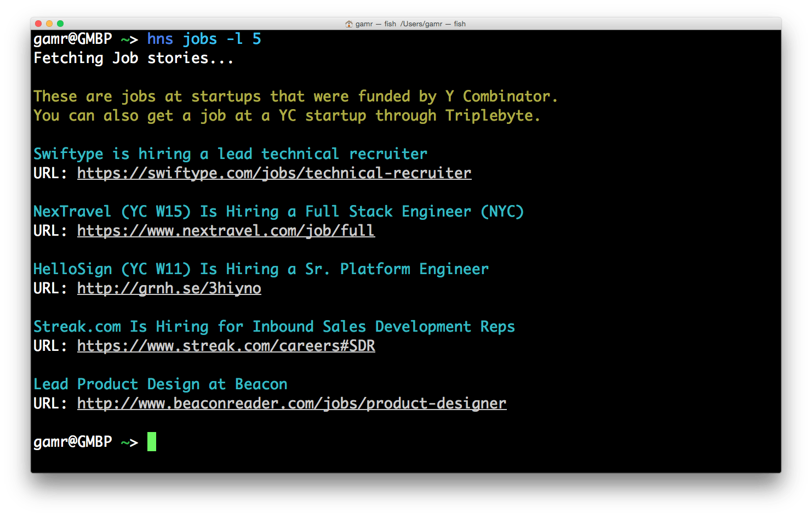Maximize terminal with green button

point(60,24)
